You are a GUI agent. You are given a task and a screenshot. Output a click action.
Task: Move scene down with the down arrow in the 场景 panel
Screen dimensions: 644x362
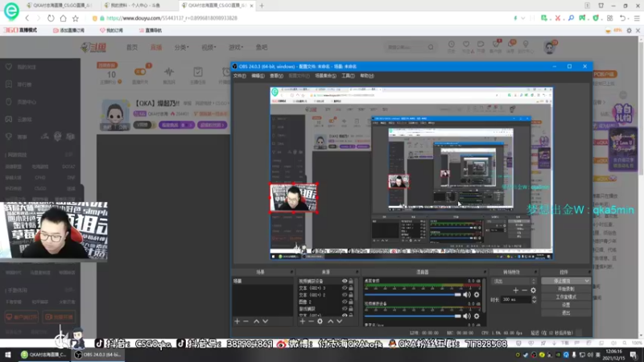click(266, 321)
